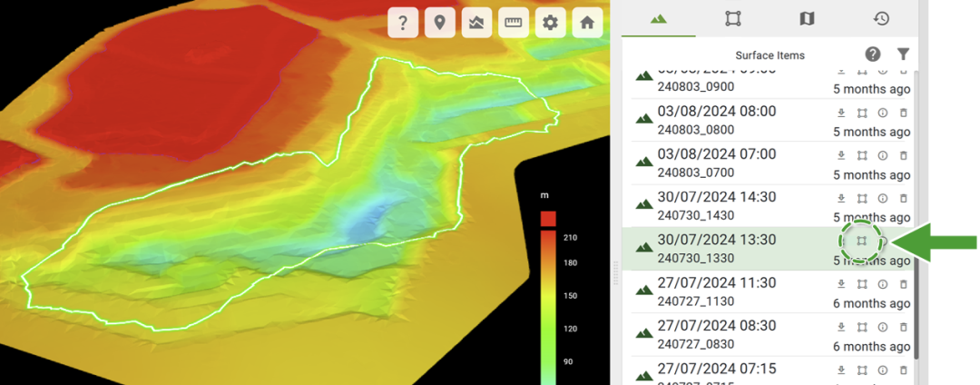
Task: Click boundary icon for surface 240730_1330
Action: [862, 242]
